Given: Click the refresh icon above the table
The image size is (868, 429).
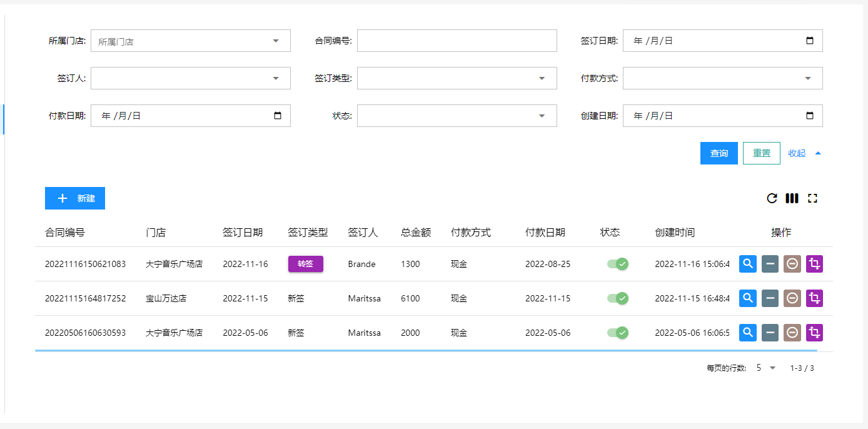Looking at the screenshot, I should point(772,198).
